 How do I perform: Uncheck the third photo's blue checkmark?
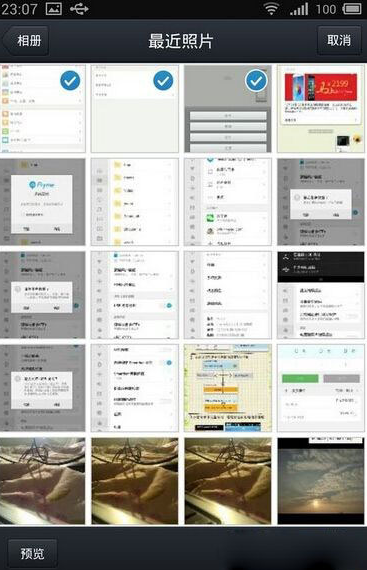click(x=256, y=81)
